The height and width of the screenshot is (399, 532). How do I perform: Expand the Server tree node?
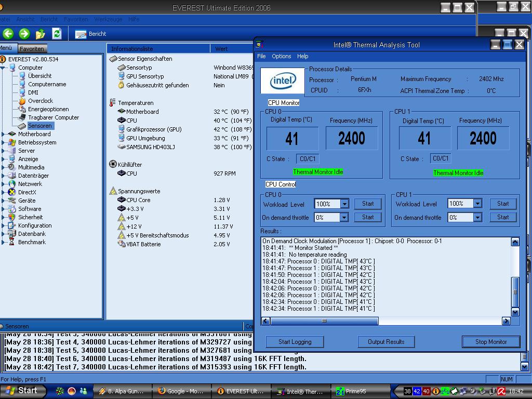tap(3, 151)
